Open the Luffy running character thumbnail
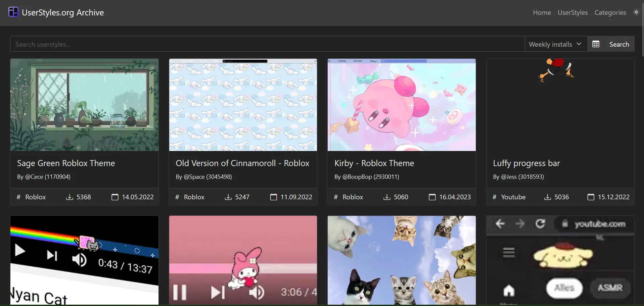The width and height of the screenshot is (644, 306). [x=560, y=105]
